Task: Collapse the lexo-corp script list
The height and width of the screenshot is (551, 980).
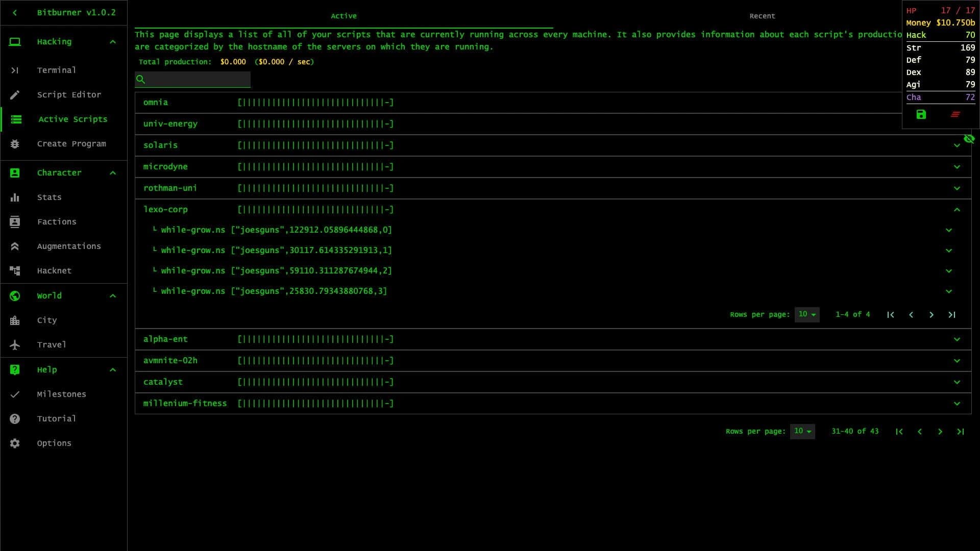Action: pos(957,210)
